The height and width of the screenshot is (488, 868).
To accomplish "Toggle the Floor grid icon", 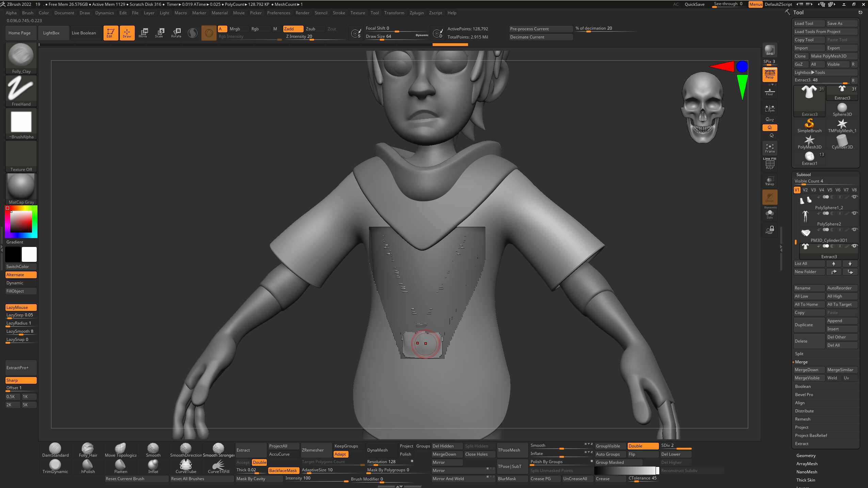I will tap(770, 92).
